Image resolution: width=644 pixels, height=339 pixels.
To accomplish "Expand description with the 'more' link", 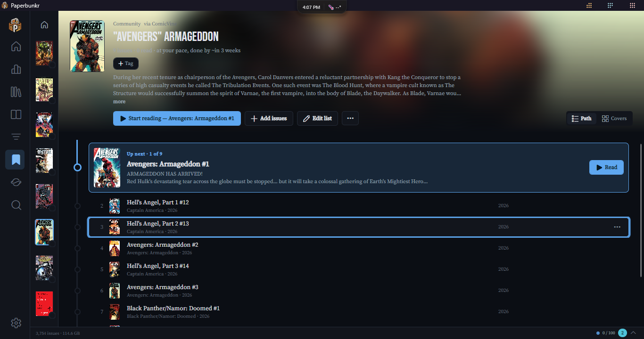I will click(119, 101).
